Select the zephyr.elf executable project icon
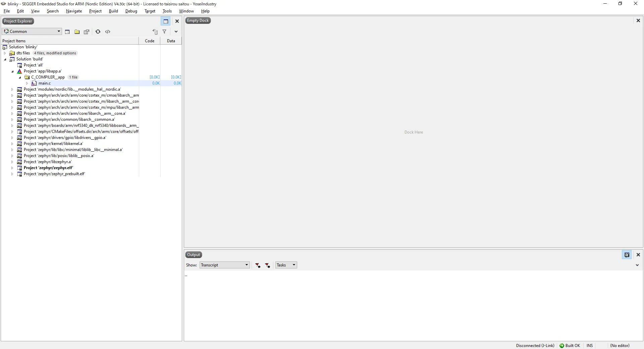The image size is (644, 349). (x=19, y=168)
